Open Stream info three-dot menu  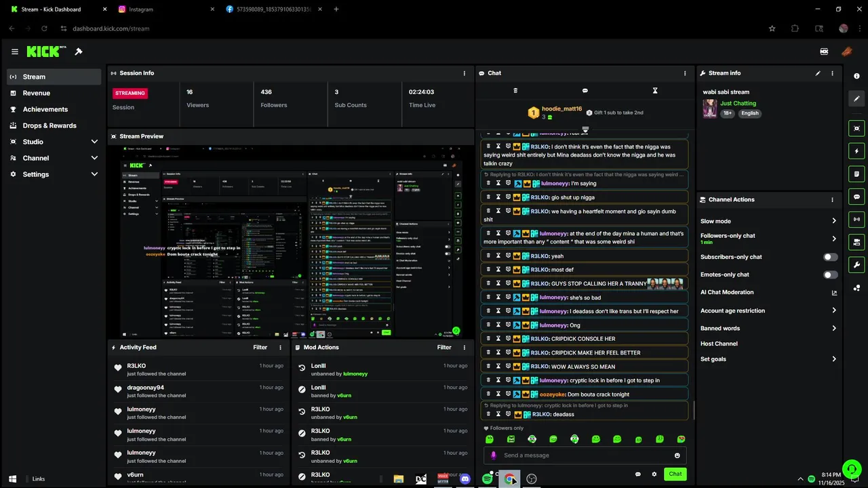pos(833,73)
